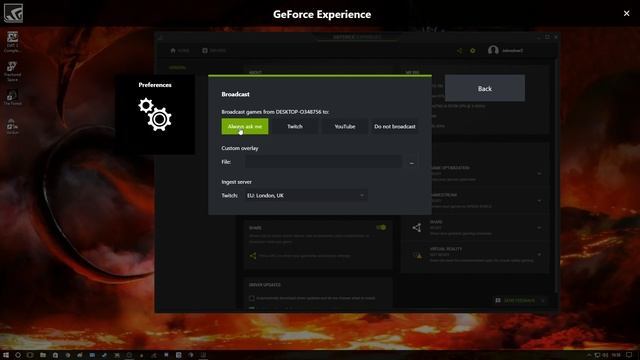The image size is (640, 360).
Task: Open the Store icon on the taskbar
Action: 55,355
